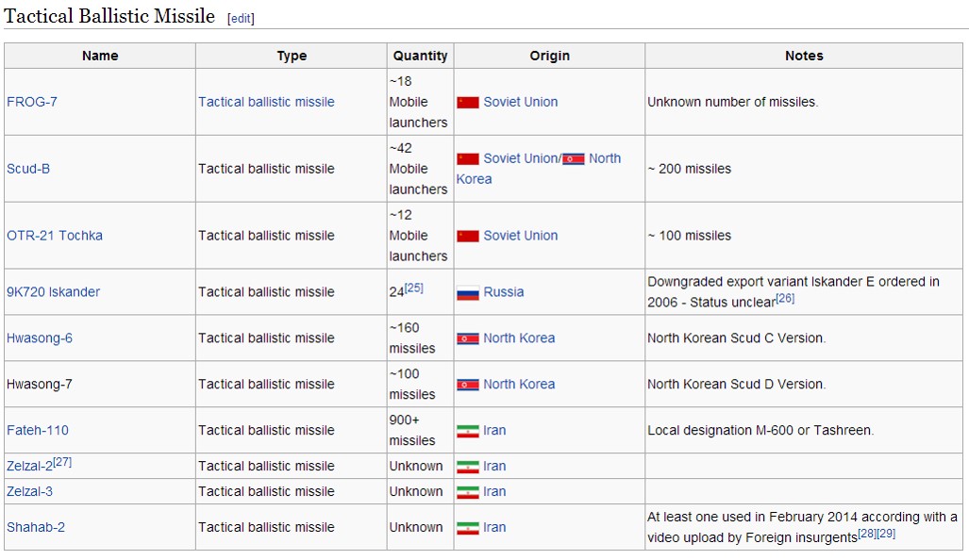The width and height of the screenshot is (969, 560).
Task: Click the Notes column header
Action: [804, 56]
